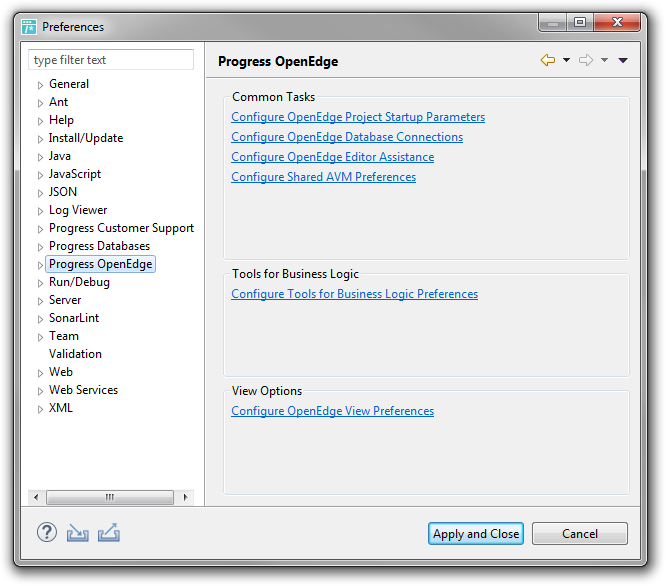The image size is (666, 586).
Task: Open the back history dropdown arrow
Action: pos(566,60)
